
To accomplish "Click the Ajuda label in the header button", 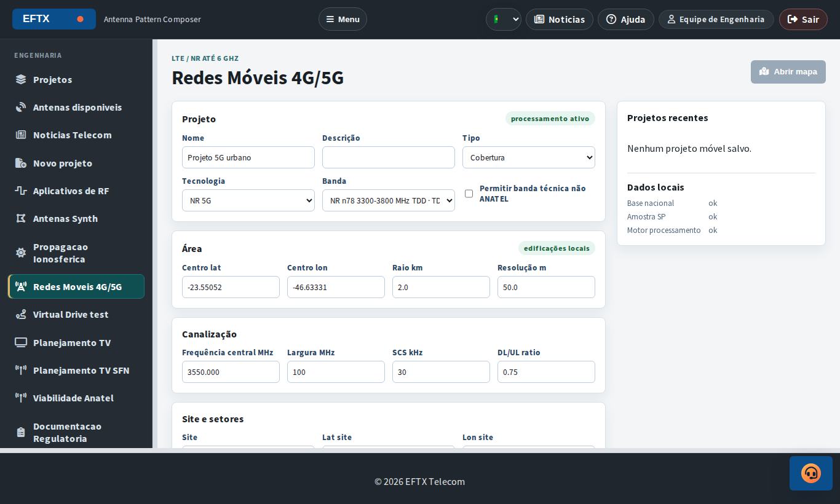I will (633, 19).
